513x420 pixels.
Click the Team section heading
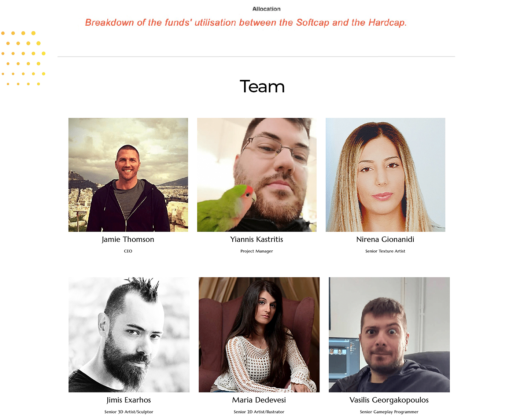coord(262,86)
